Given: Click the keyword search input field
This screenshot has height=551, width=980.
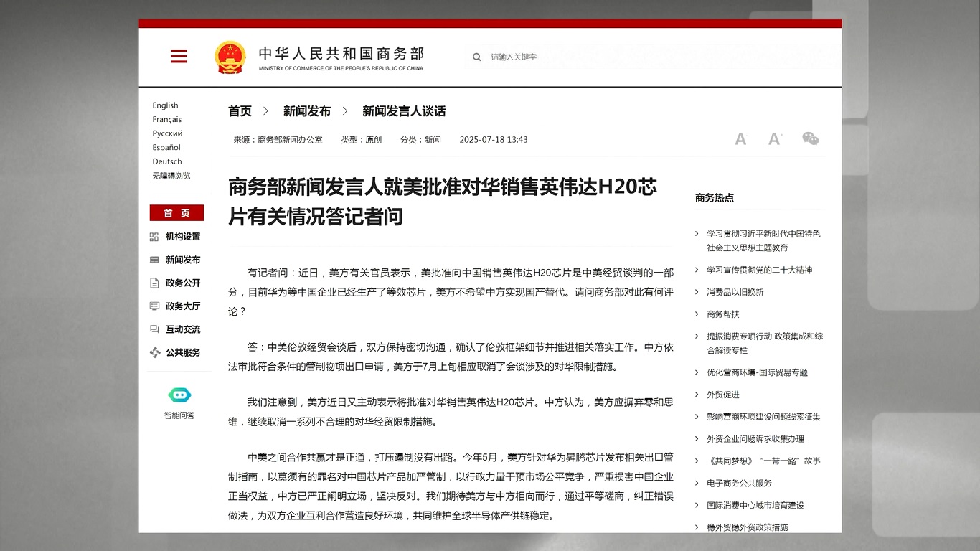Looking at the screenshot, I should pos(545,57).
